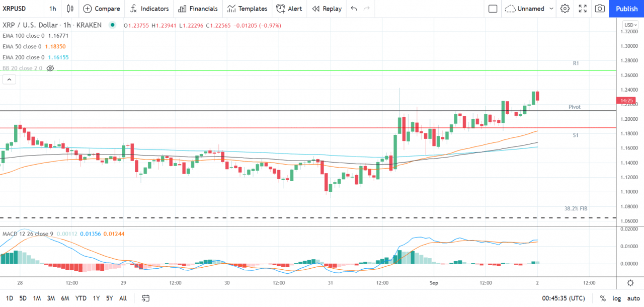
Task: Switch to the 1Y range
Action: 96,298
